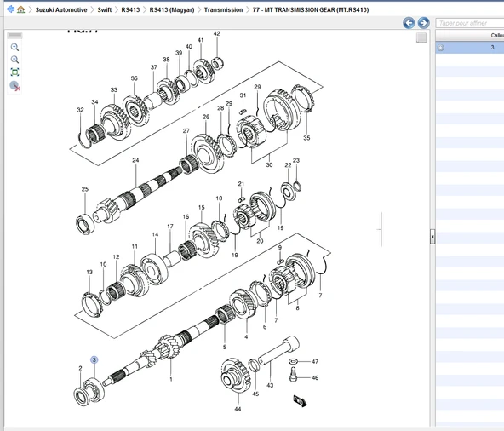Open Swift breadcrumb link

click(x=105, y=9)
